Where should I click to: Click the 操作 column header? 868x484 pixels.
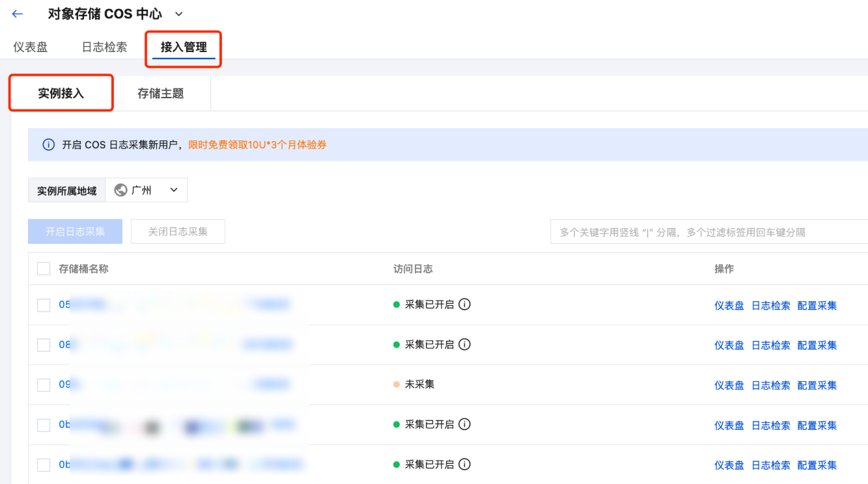coord(724,269)
